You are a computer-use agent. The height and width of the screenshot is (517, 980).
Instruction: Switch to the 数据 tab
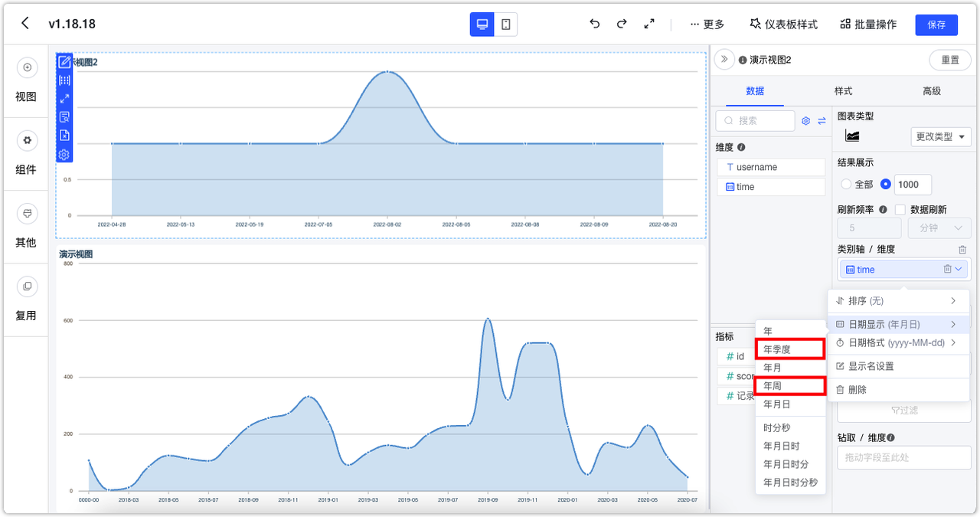(755, 90)
